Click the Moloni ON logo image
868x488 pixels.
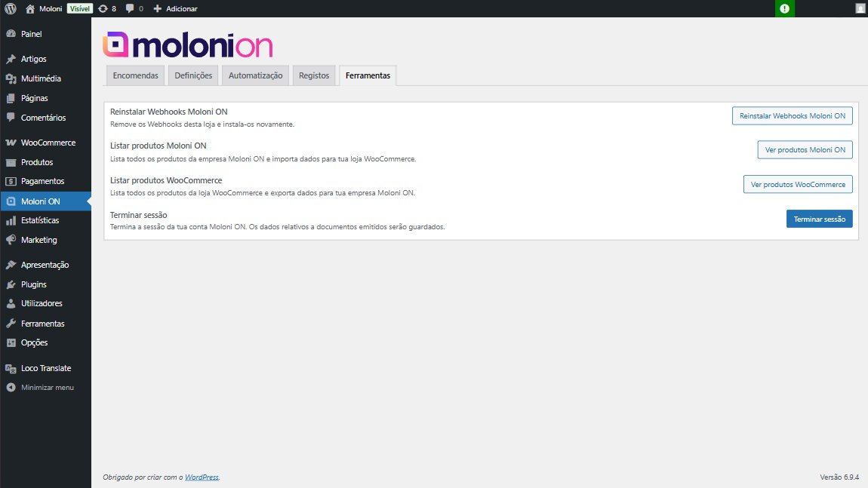click(188, 45)
